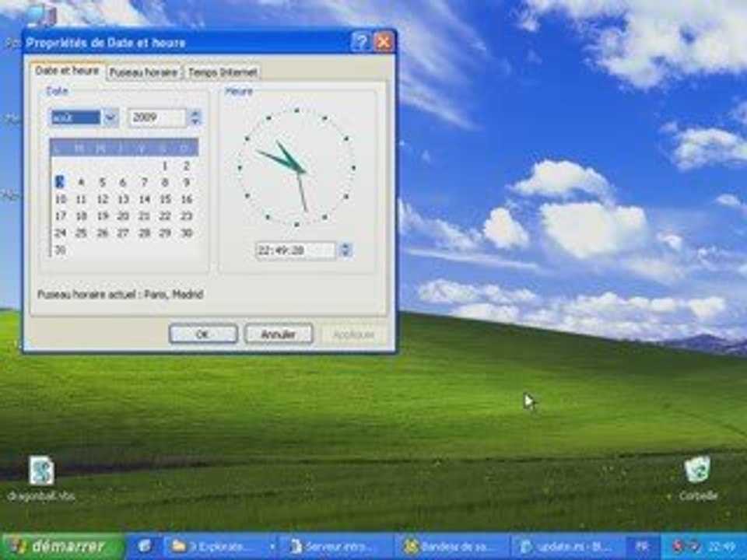Click the help question mark button in dialog
747x560 pixels.
360,42
